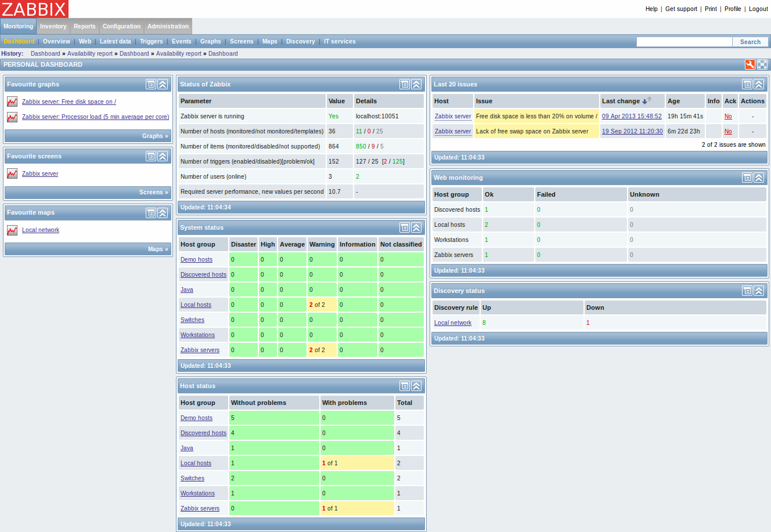The height and width of the screenshot is (532, 771).
Task: Collapse the System status widget
Action: coord(416,227)
